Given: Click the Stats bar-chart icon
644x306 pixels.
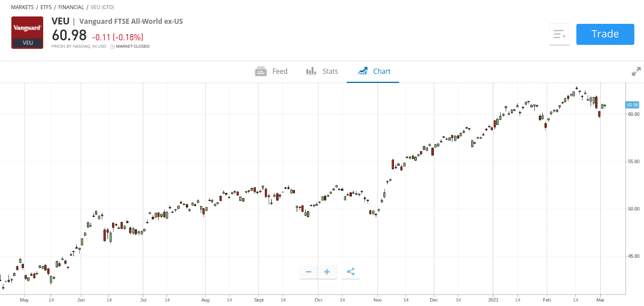Looking at the screenshot, I should 311,71.
